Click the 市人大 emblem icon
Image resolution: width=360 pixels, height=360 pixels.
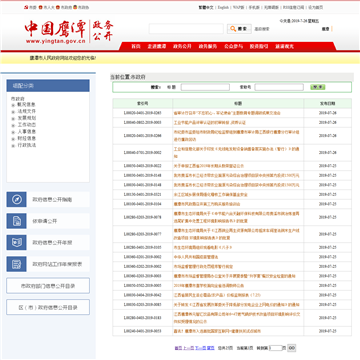tap(41, 7)
